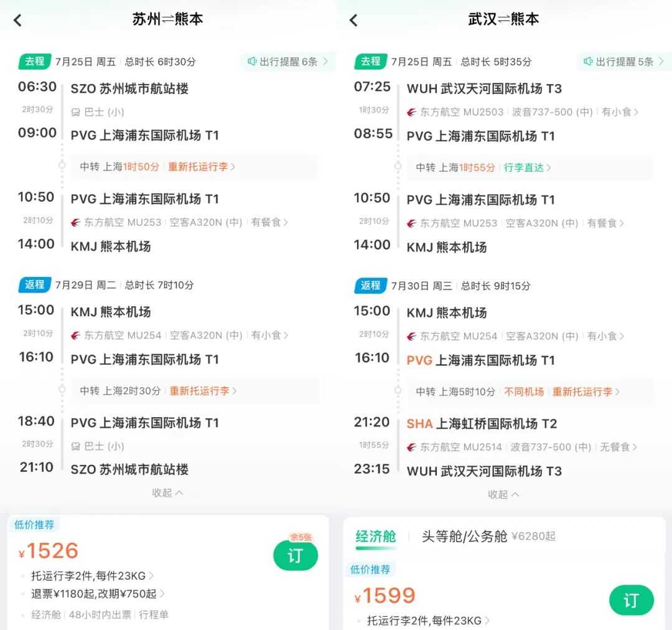This screenshot has width=672, height=630.
Task: Click the China Eastern logo beside flight MU2503
Action: coord(411,113)
